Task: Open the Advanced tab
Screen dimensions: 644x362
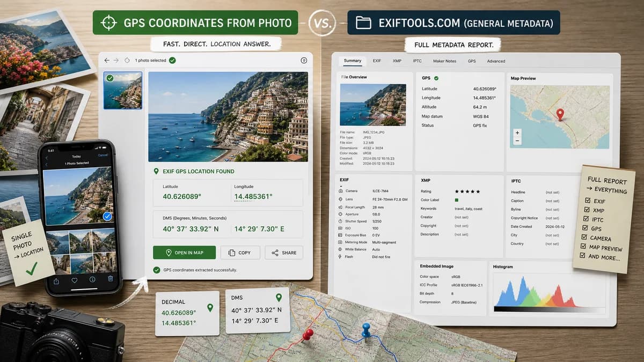Action: coord(496,61)
